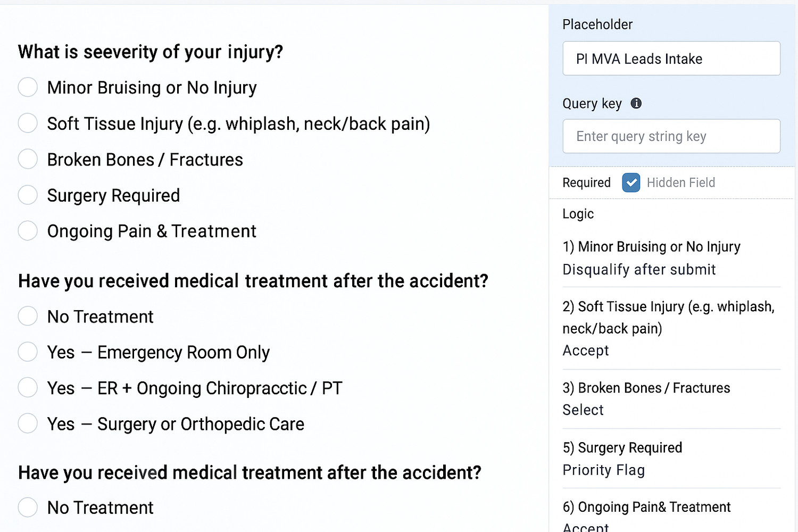Image resolution: width=798 pixels, height=532 pixels.
Task: Open Accept action under Soft Tissue Injury logic
Action: pyautogui.click(x=585, y=351)
